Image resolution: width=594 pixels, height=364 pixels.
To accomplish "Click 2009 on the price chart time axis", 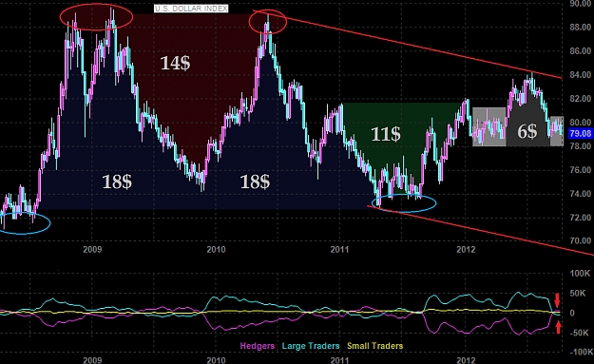I will click(x=92, y=250).
